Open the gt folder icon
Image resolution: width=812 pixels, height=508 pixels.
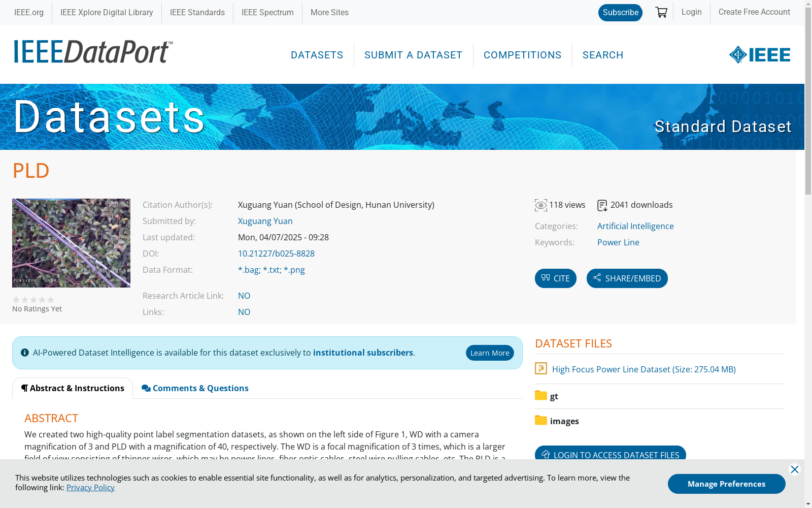(x=541, y=396)
